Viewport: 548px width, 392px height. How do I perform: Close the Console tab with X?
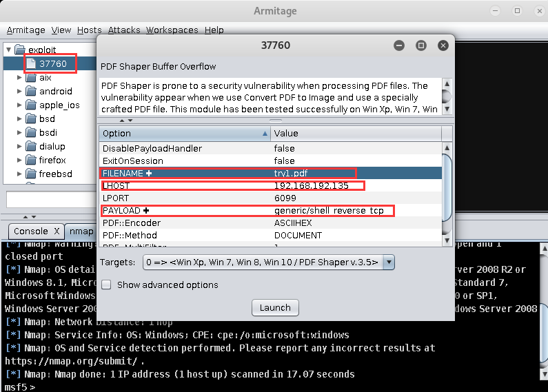57,231
